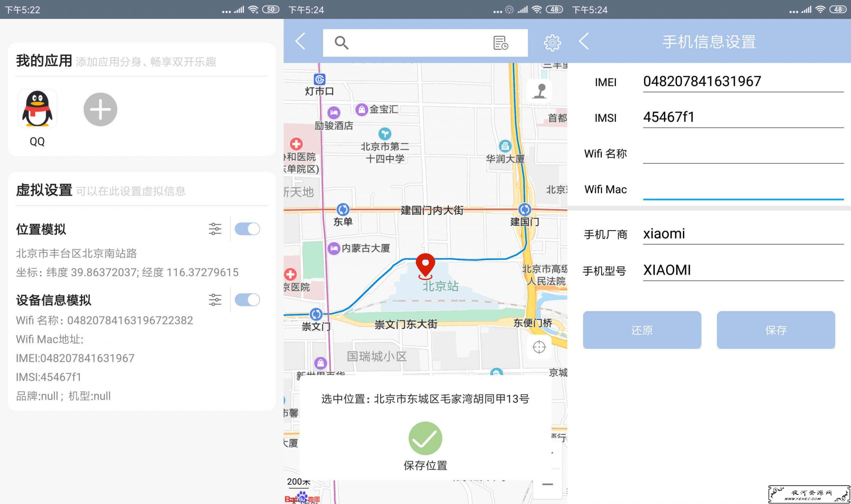
Task: Open location simulation settings sliders icon
Action: pos(215,229)
